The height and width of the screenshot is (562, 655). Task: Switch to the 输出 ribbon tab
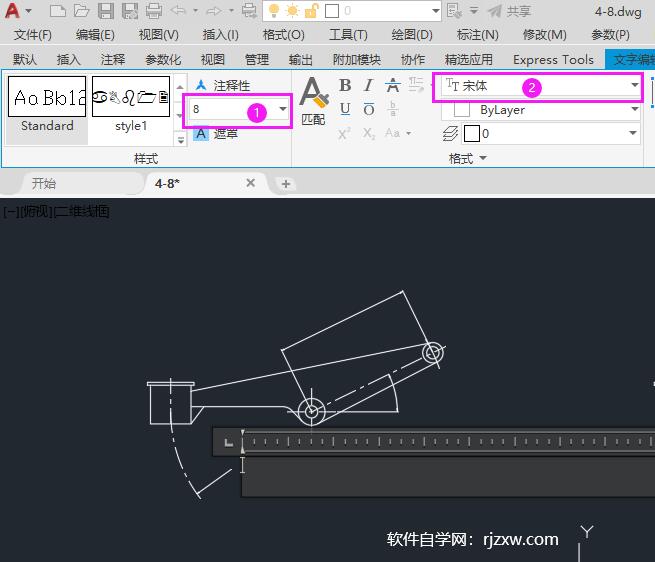301,60
